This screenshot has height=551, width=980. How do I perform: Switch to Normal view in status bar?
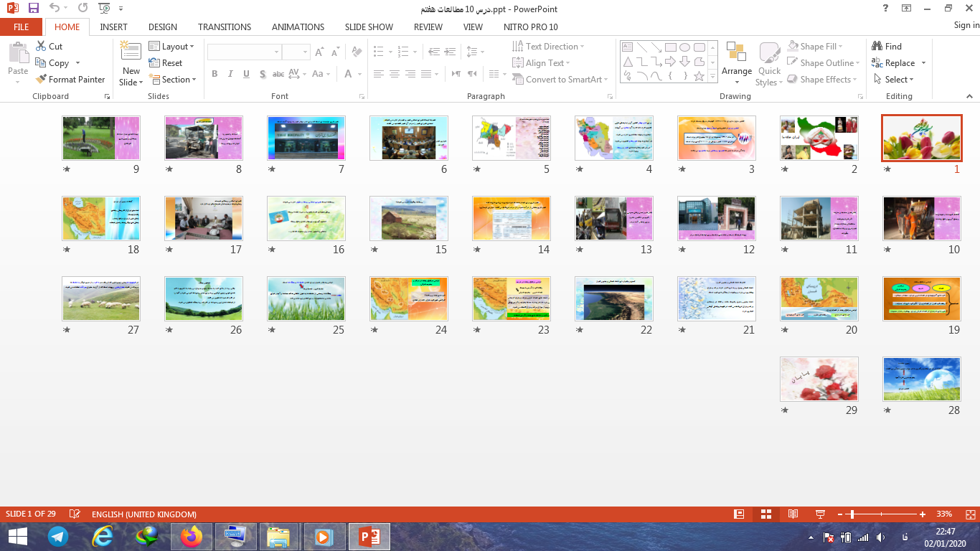point(739,514)
